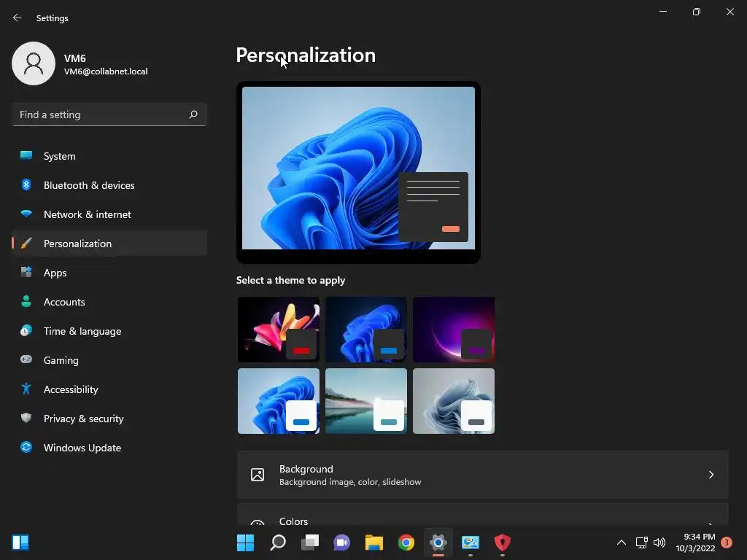Screen dimensions: 747x560
Task: Apply the gray bloom light theme
Action: tap(454, 401)
